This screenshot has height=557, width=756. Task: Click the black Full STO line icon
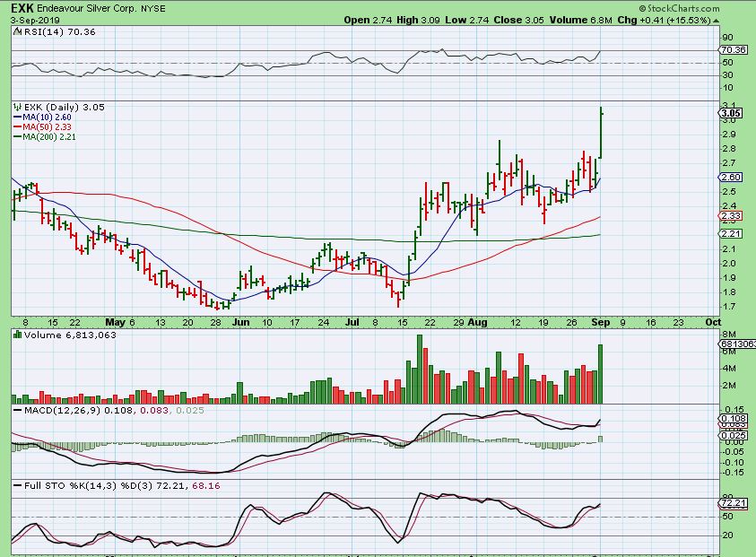[18, 485]
